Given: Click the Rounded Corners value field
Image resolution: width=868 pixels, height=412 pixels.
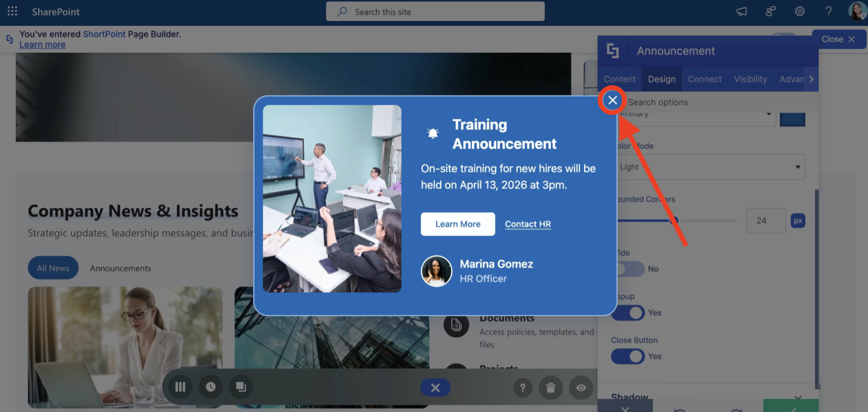Looking at the screenshot, I should pos(766,221).
